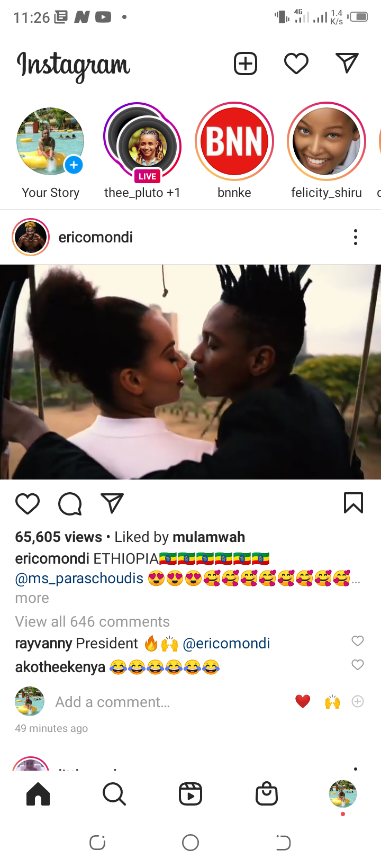Image resolution: width=381 pixels, height=868 pixels.
Task: Open the Search tab magnifier
Action: [x=114, y=794]
